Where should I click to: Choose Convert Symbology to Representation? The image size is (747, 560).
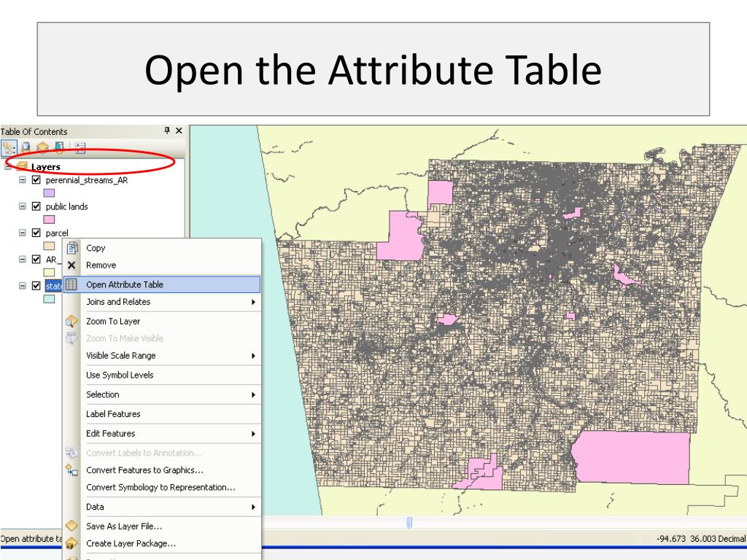click(x=162, y=487)
